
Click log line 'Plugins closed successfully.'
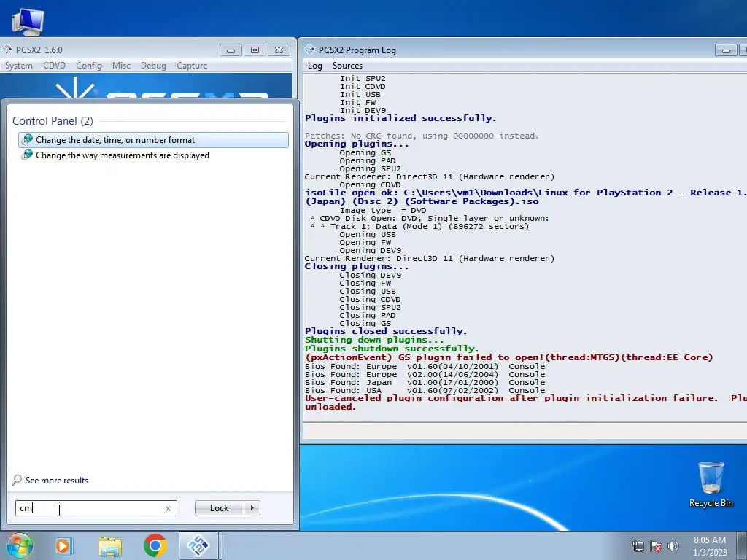click(386, 331)
